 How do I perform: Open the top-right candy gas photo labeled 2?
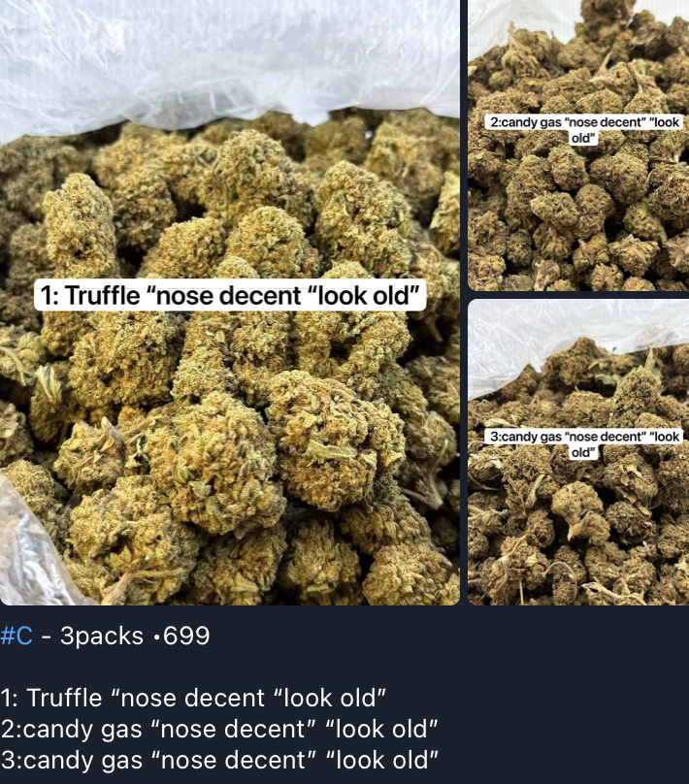(578, 145)
